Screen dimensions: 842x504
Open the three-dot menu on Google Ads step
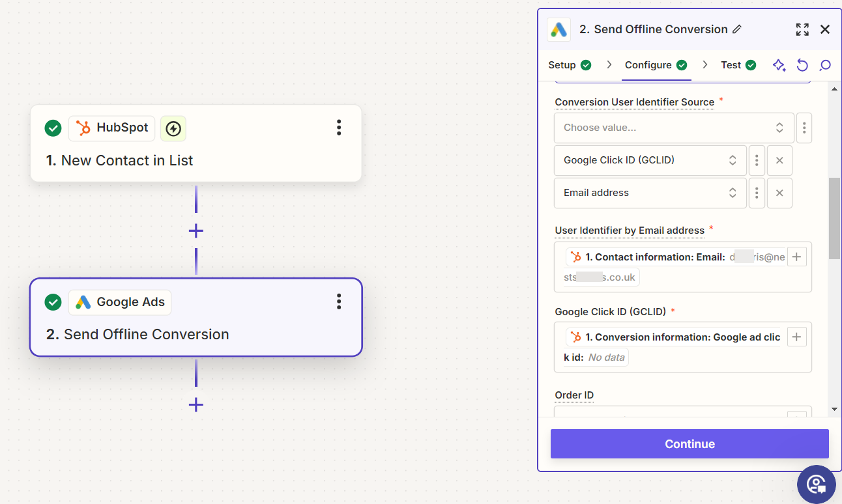tap(338, 301)
